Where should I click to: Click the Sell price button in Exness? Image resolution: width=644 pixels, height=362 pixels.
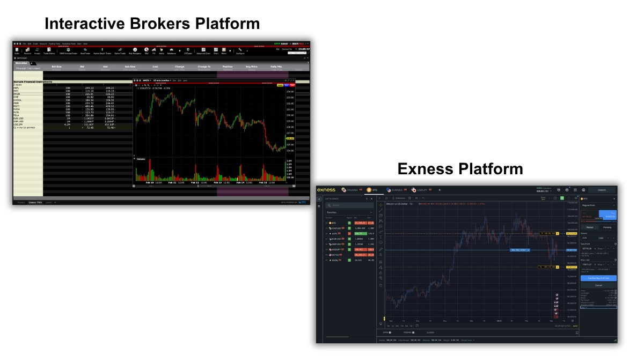(589, 215)
